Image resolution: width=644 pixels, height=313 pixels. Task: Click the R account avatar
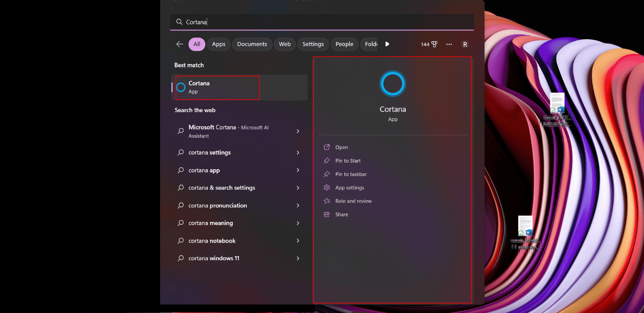(465, 44)
